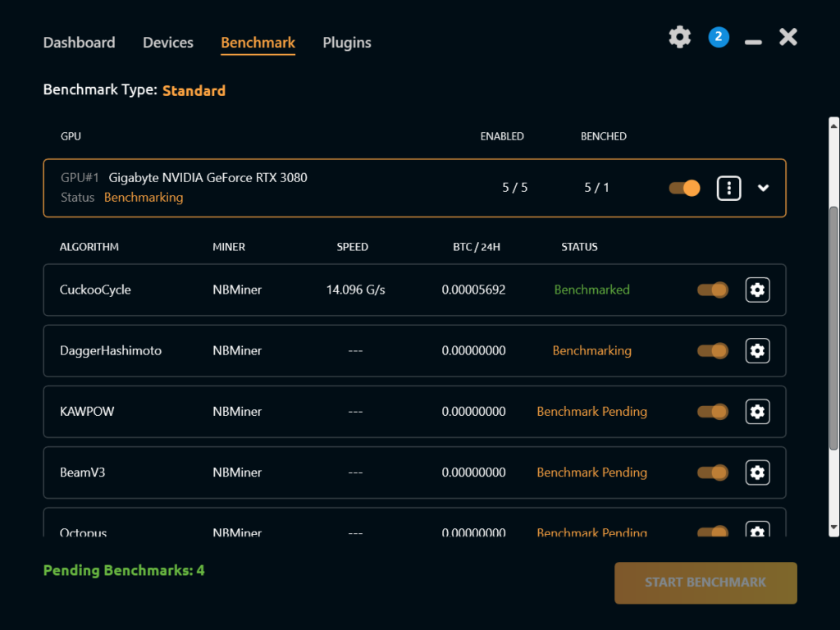
Task: Switch to the Dashboard tab
Action: (x=80, y=43)
